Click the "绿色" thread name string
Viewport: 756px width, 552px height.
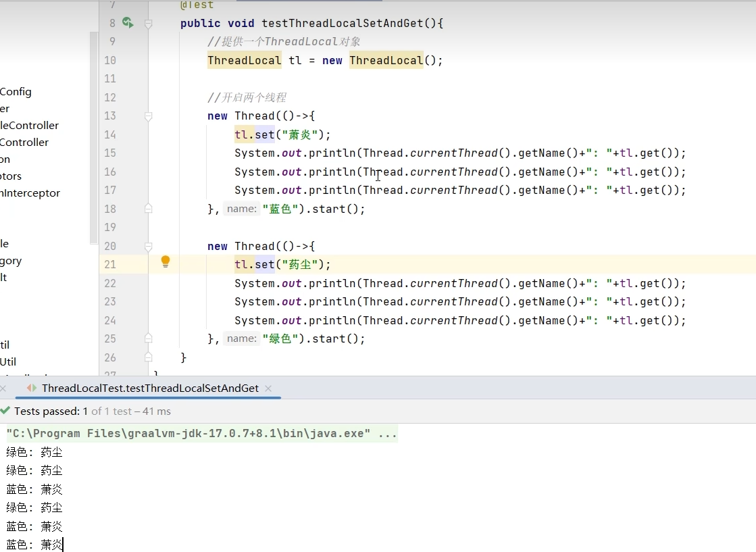tap(280, 338)
